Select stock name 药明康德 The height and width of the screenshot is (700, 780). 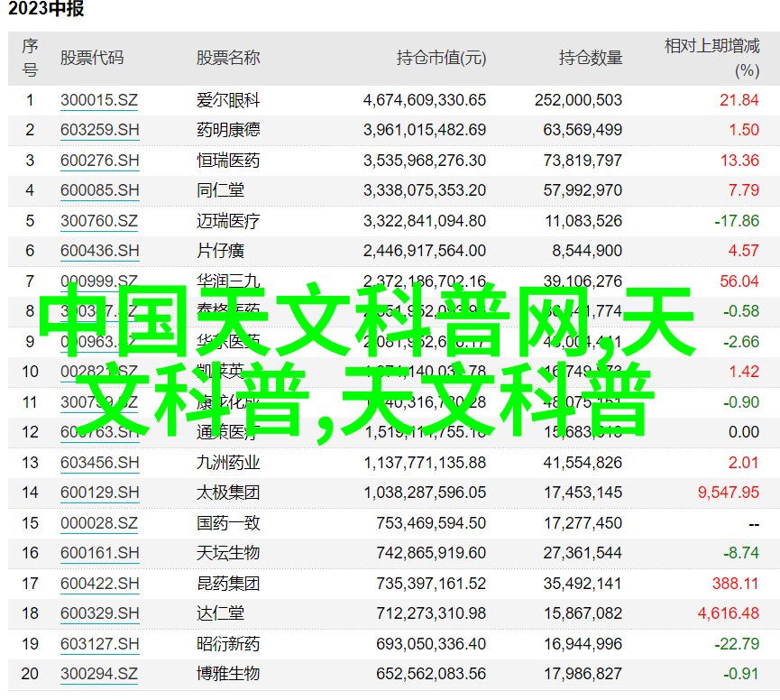click(228, 130)
